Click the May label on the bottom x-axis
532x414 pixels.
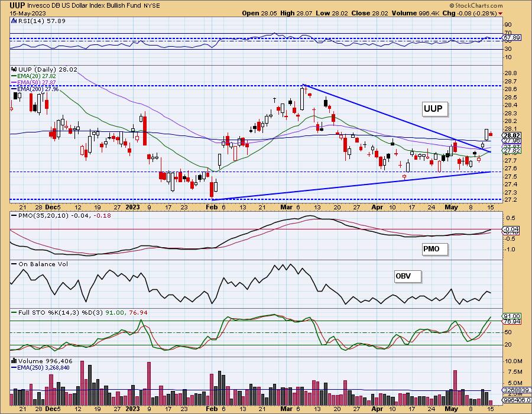[x=451, y=409]
